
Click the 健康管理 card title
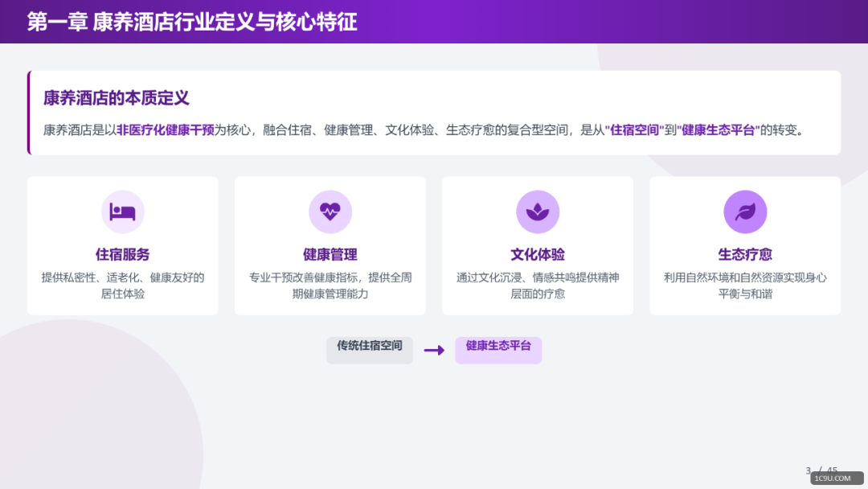[x=330, y=253]
